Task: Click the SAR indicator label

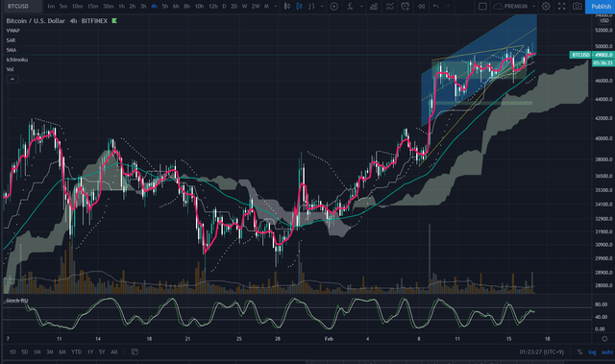Action: tap(11, 40)
